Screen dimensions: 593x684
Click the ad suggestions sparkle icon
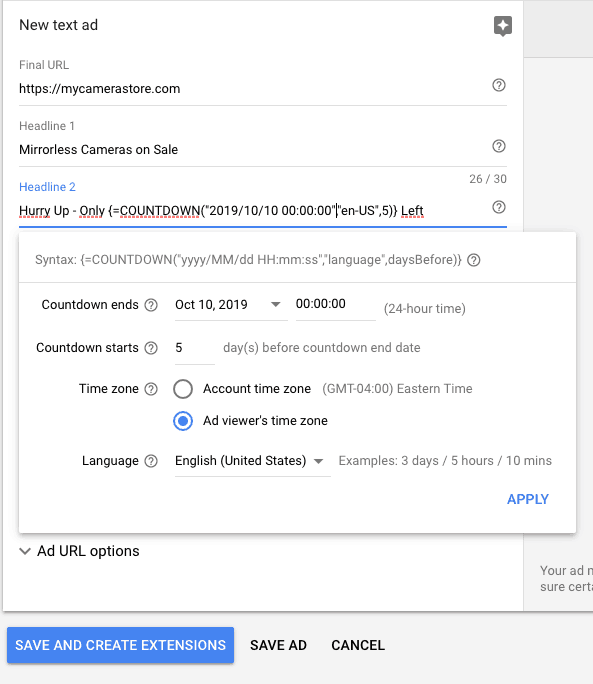[x=503, y=26]
